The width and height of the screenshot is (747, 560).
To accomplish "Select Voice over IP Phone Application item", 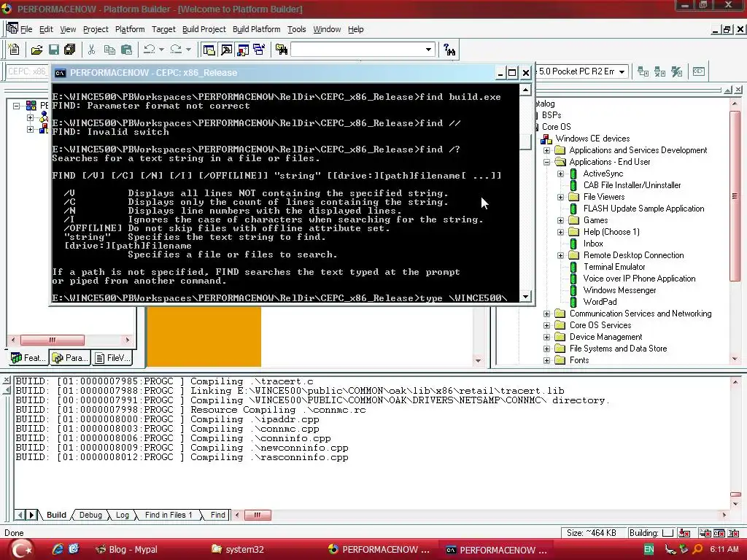I will point(639,279).
